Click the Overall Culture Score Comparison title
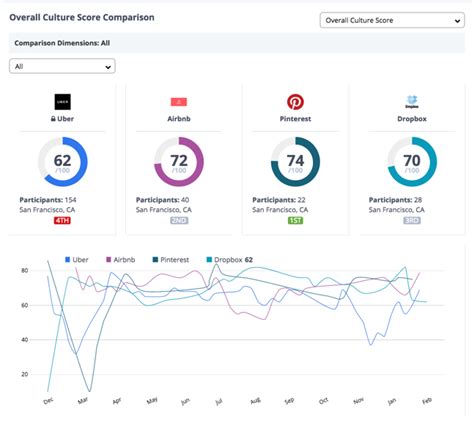474x438 pixels. [82, 17]
